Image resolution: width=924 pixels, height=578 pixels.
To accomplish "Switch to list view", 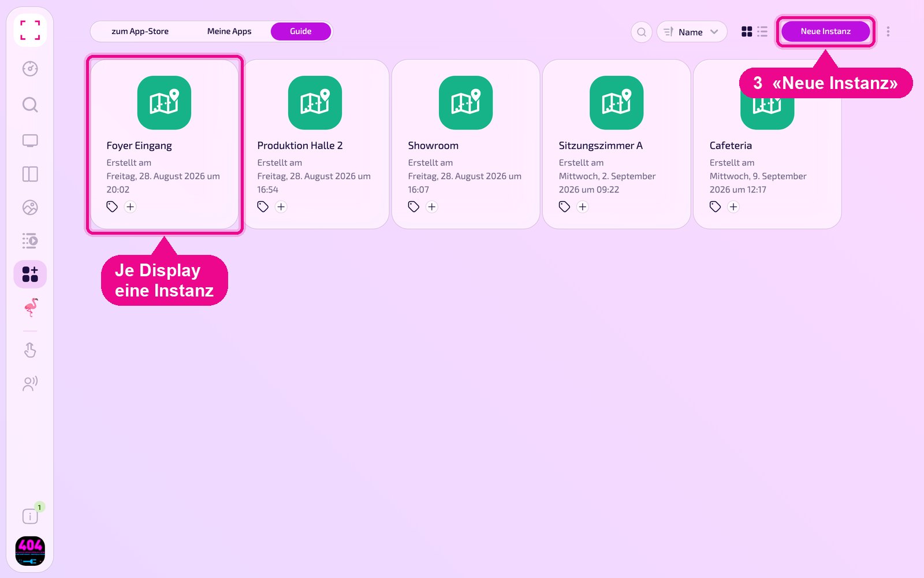I will tap(762, 32).
